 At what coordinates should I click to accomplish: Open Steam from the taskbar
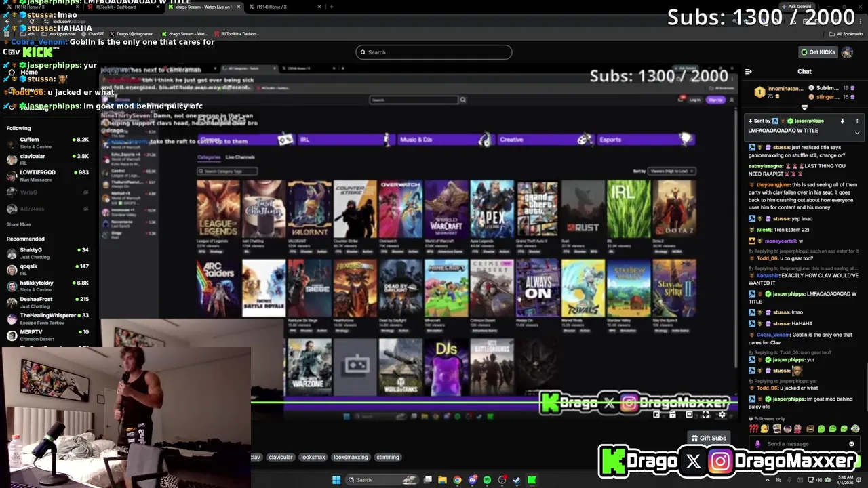pos(517,480)
